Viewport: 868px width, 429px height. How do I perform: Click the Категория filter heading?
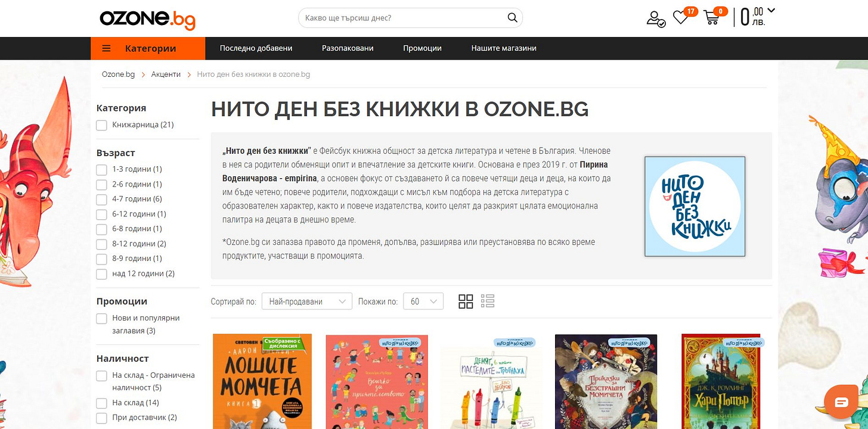tap(121, 108)
